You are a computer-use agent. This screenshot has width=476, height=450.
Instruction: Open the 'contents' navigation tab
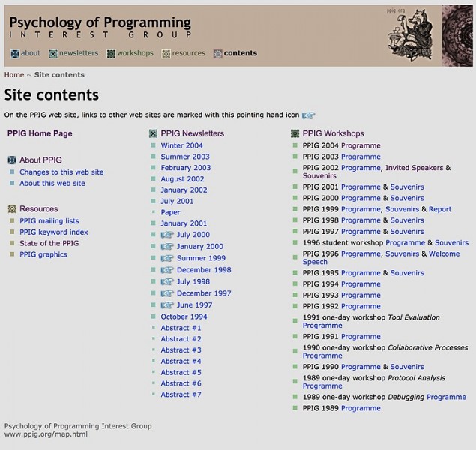(240, 53)
